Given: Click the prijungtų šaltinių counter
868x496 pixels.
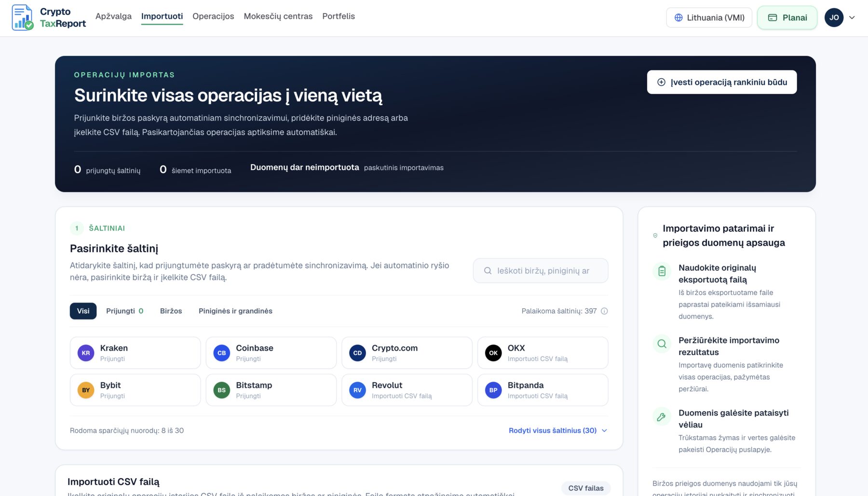Looking at the screenshot, I should (108, 170).
